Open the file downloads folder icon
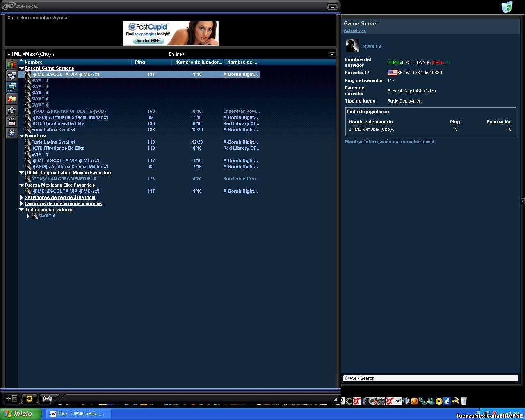This screenshot has width=525, height=420. coord(11,98)
